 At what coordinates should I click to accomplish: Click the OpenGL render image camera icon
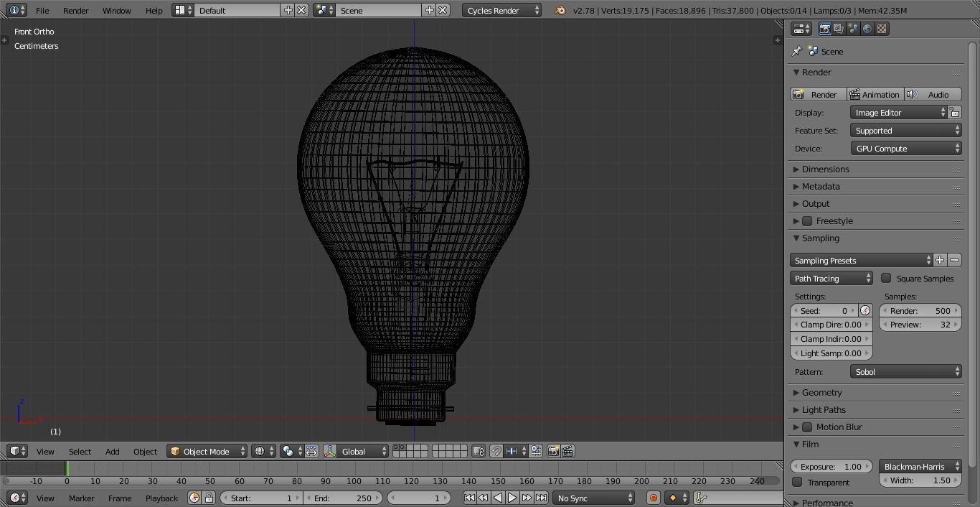(x=553, y=451)
